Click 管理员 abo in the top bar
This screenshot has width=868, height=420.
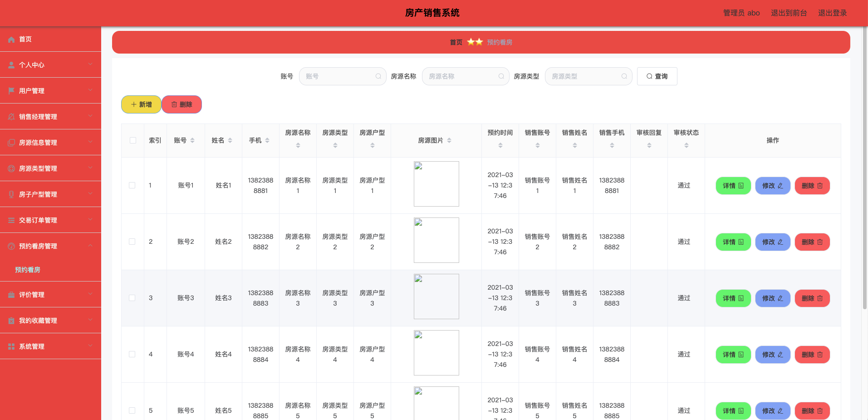coord(741,13)
